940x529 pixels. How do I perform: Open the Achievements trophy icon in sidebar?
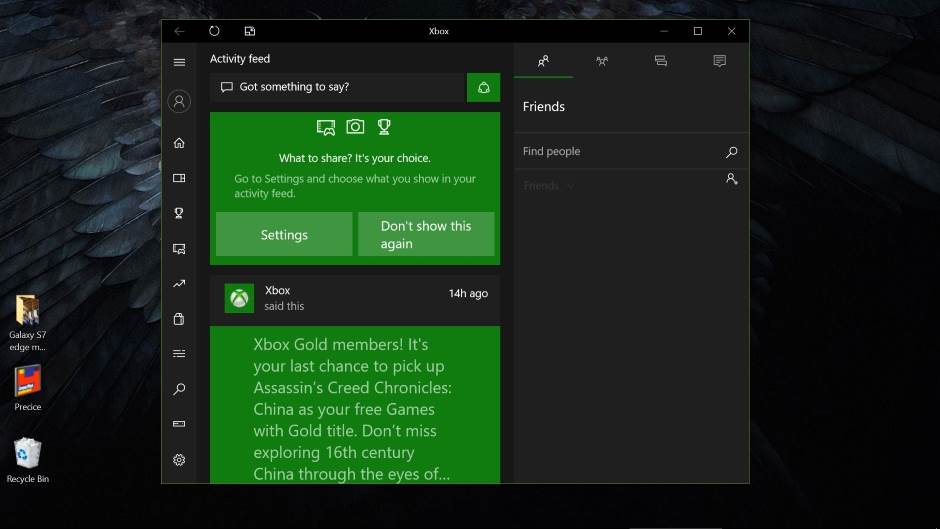(x=179, y=213)
